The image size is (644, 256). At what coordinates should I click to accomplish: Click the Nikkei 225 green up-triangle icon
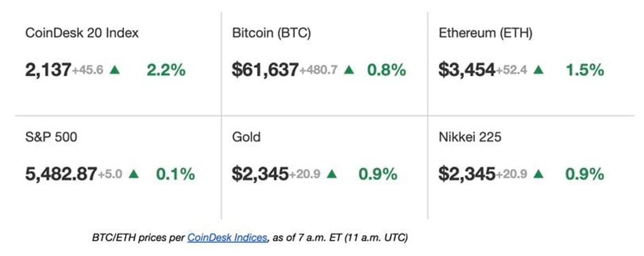pos(538,174)
